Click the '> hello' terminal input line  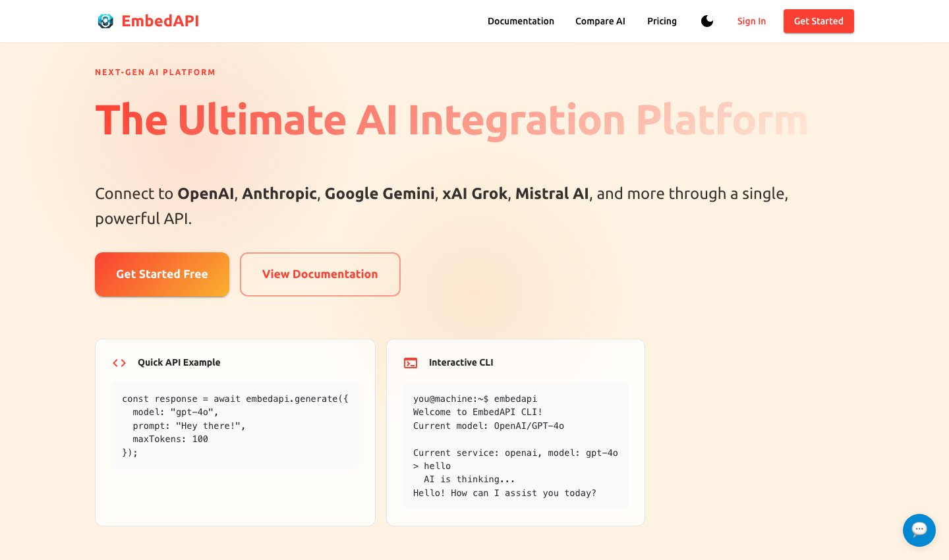(432, 466)
